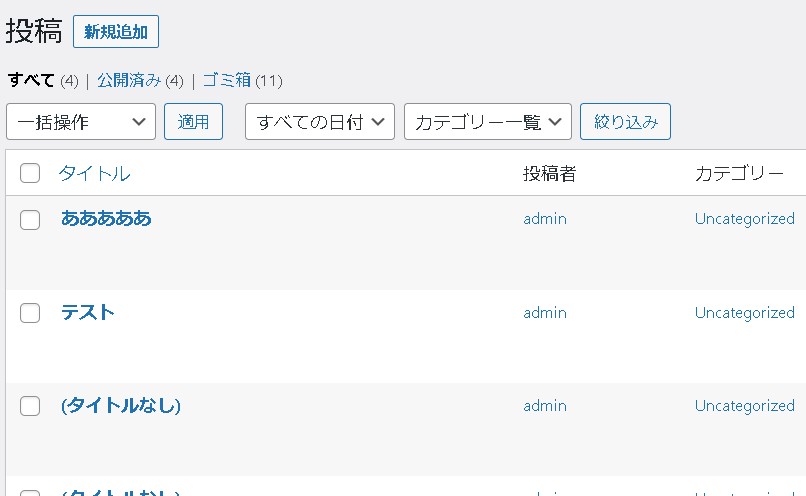The image size is (806, 496).
Task: Open the 一括操作 bulk actions dropdown
Action: [81, 122]
